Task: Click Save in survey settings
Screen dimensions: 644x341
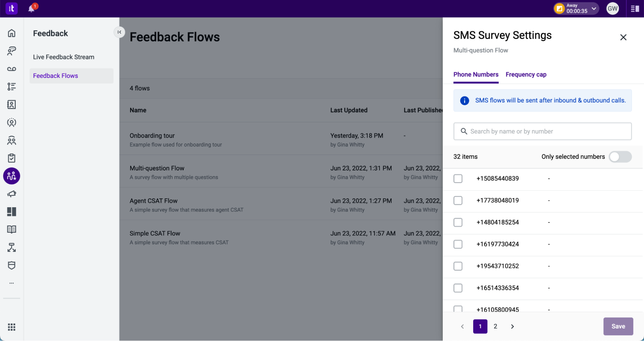Action: 618,326
